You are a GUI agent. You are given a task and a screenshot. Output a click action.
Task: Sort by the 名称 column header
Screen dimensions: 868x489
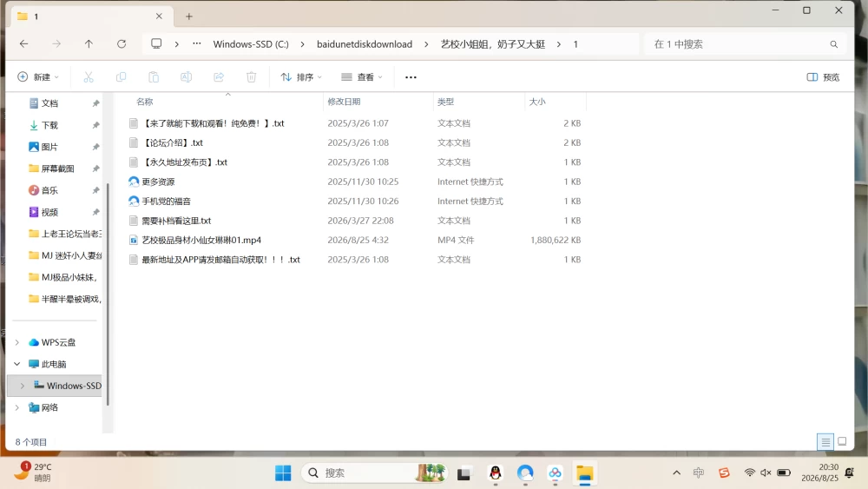pyautogui.click(x=145, y=102)
